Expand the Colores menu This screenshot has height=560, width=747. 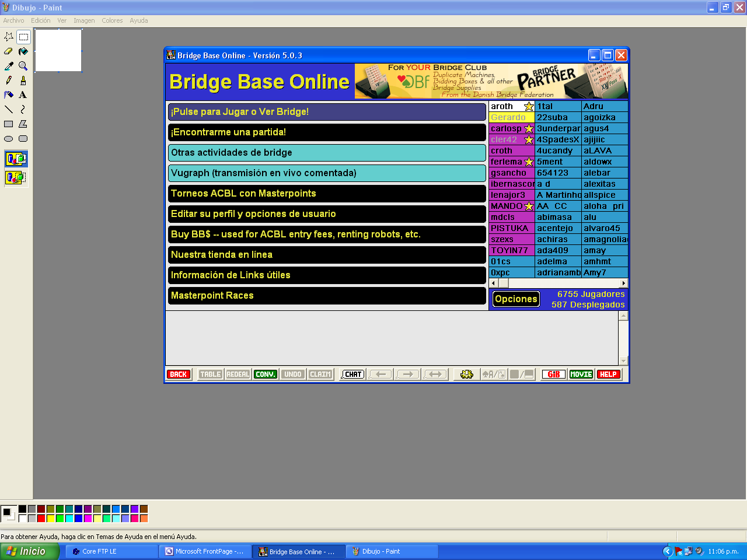click(112, 20)
